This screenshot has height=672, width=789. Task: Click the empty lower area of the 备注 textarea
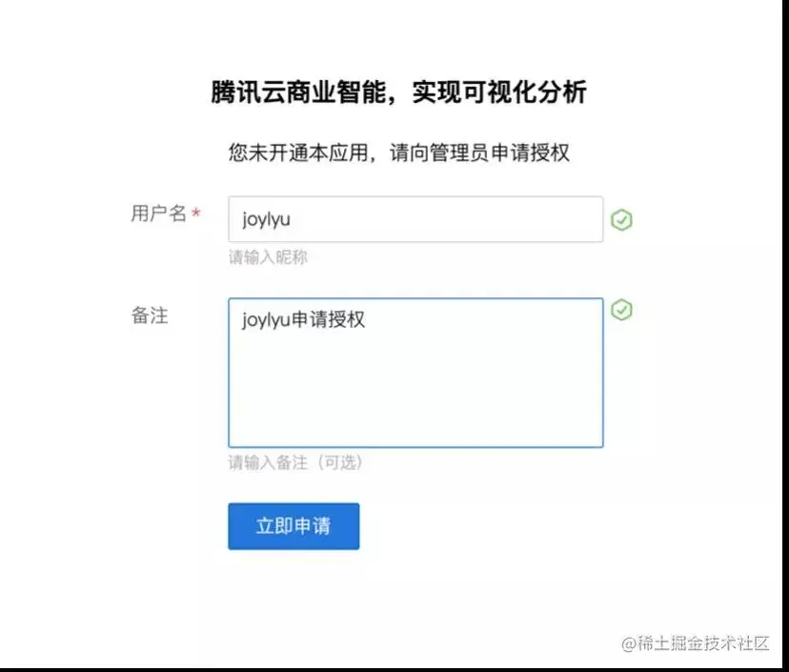click(x=415, y=397)
